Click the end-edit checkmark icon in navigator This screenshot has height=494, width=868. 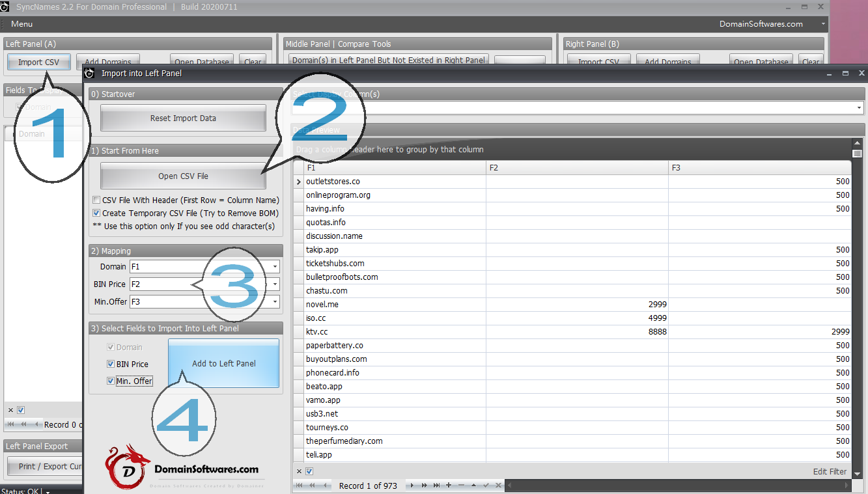(486, 486)
